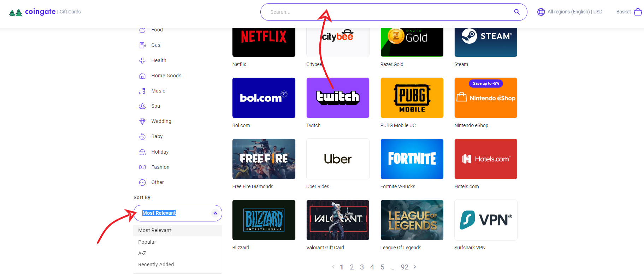Go to previous page arrow
Image resolution: width=644 pixels, height=279 pixels.
coord(333,267)
